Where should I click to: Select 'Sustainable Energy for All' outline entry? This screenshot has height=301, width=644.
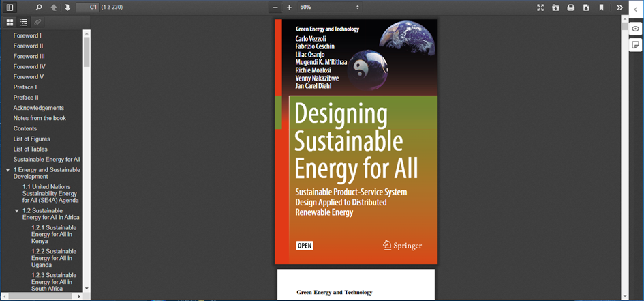[47, 160]
